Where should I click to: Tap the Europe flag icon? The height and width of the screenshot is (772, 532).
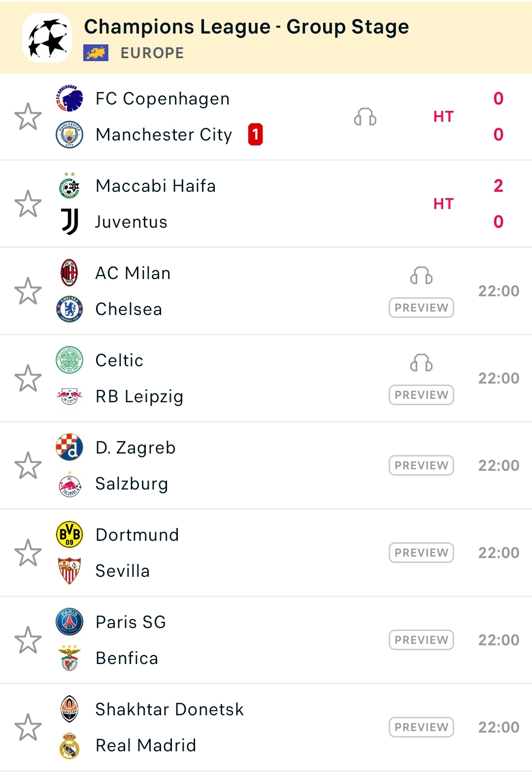(x=96, y=53)
